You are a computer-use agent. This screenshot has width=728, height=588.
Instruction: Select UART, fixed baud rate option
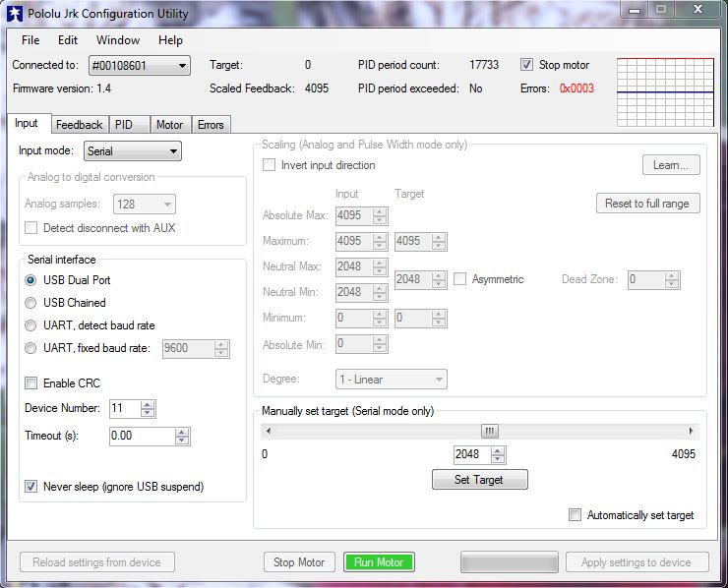pos(30,348)
